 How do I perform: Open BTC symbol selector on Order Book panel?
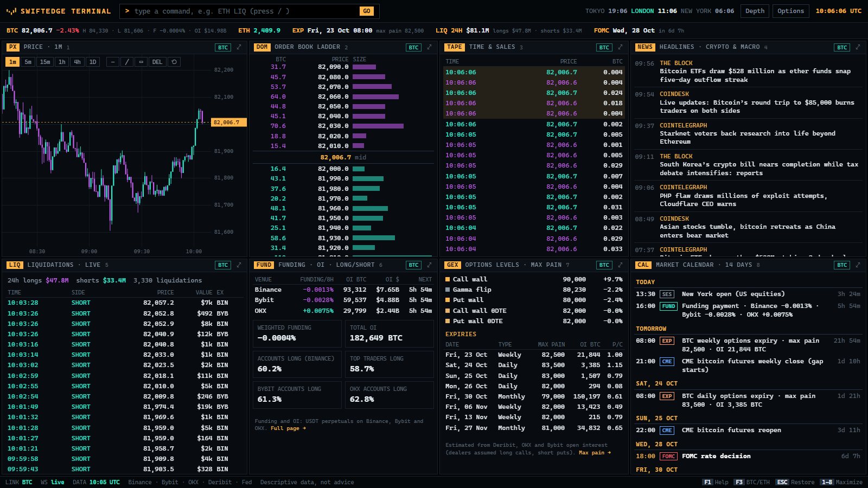pos(413,48)
